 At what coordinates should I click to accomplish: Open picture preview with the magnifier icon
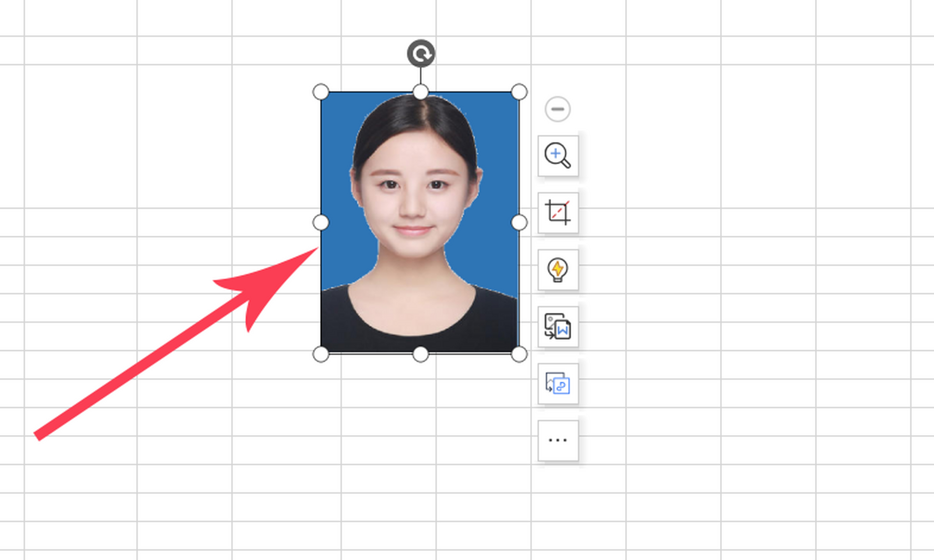pyautogui.click(x=558, y=155)
